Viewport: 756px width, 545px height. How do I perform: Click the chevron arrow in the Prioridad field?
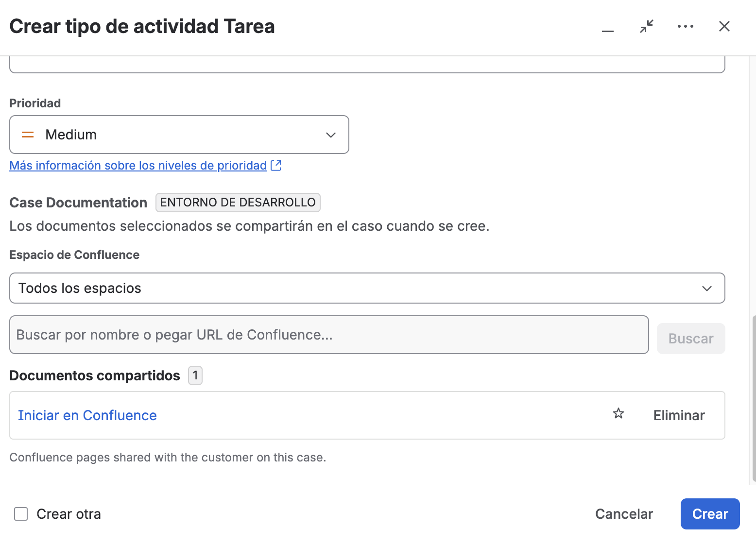(331, 135)
